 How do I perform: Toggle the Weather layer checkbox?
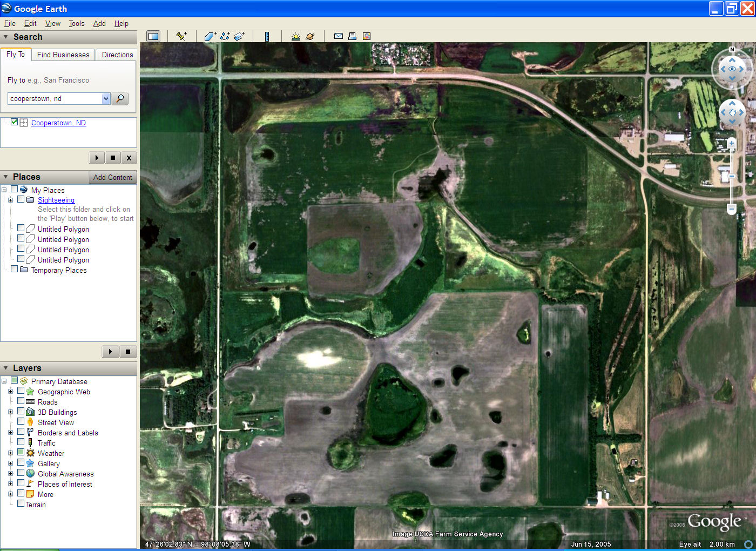coord(21,453)
